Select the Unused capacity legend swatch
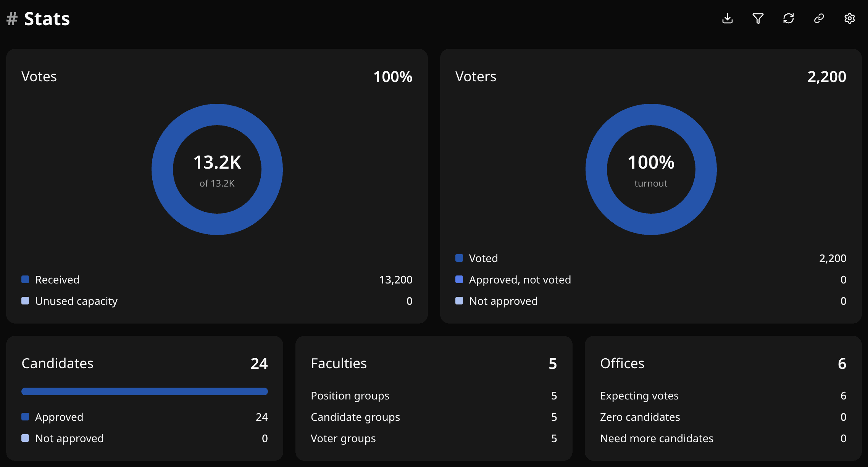The image size is (868, 467). (x=25, y=301)
